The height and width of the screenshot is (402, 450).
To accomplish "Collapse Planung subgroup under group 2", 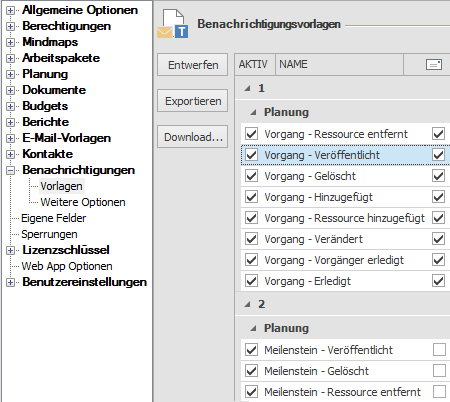I will coord(254,328).
